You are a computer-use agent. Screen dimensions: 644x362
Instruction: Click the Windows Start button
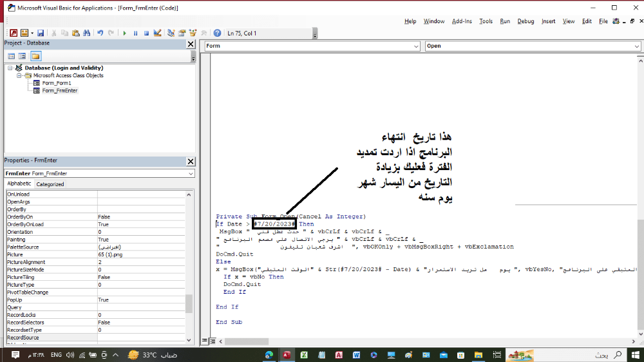click(636, 355)
